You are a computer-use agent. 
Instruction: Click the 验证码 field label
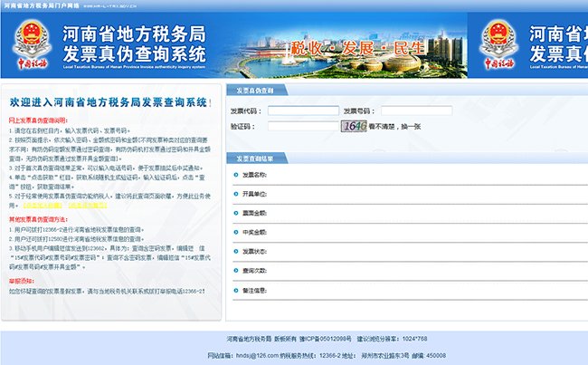(242, 127)
